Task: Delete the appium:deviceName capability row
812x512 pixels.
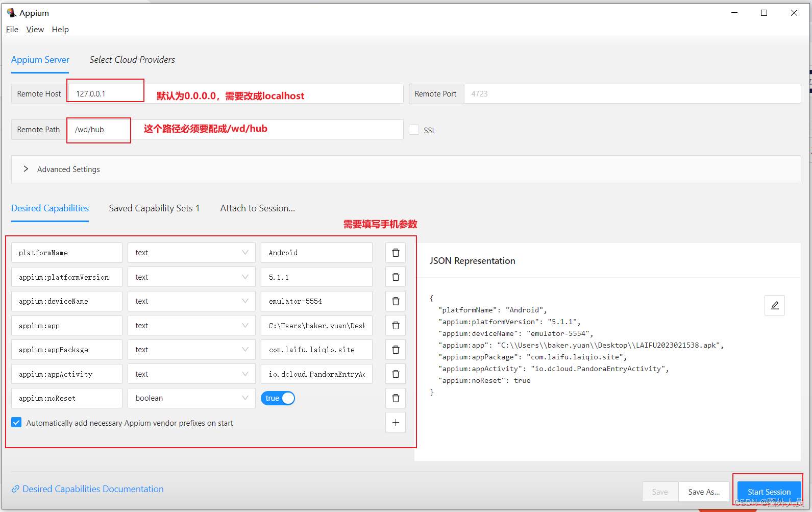Action: tap(396, 301)
